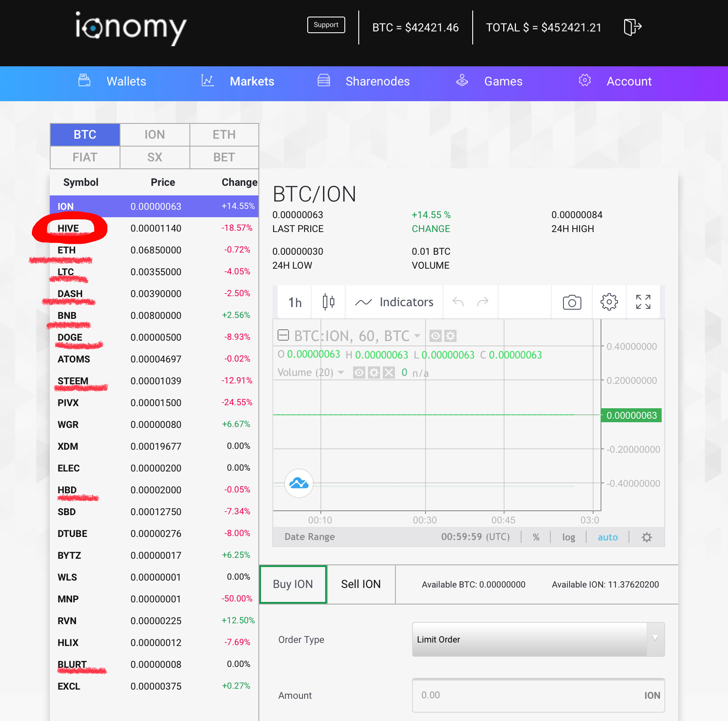The width and height of the screenshot is (728, 721).
Task: Open the Sharenodes page
Action: 378,81
